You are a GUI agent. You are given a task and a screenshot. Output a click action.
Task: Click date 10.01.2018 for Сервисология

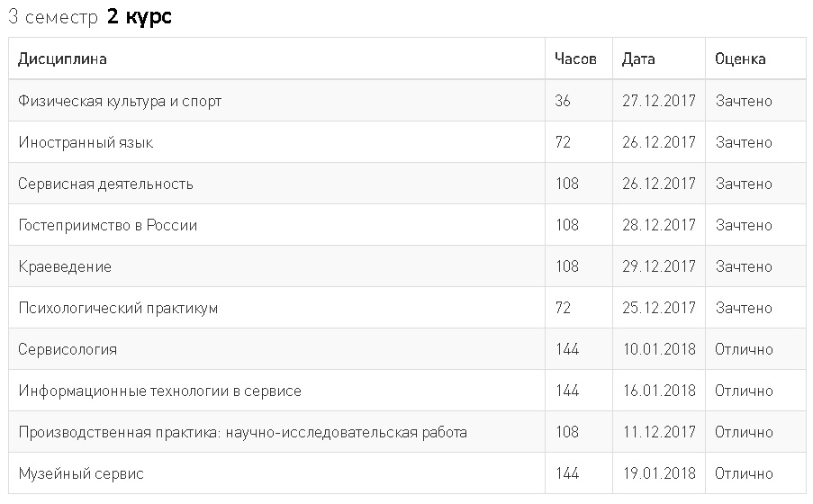point(659,349)
